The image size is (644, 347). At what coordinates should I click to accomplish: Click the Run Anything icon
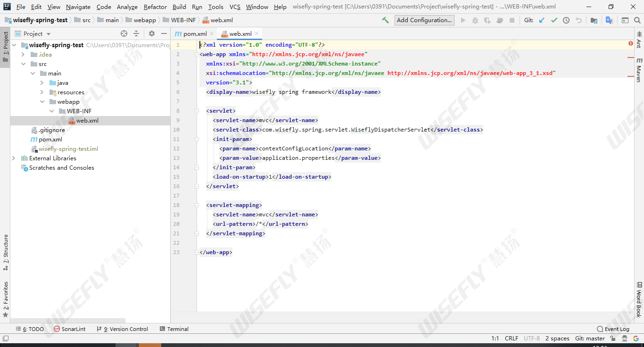(625, 20)
